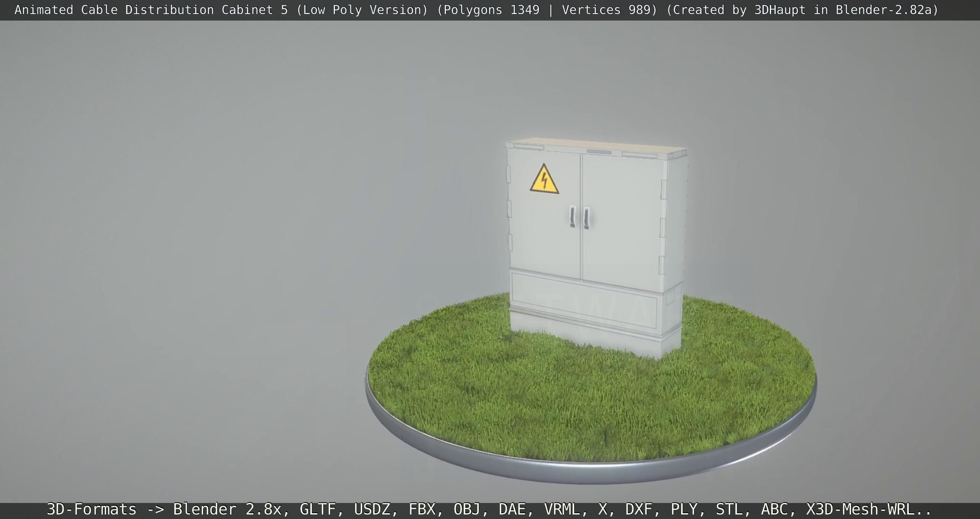The height and width of the screenshot is (519, 980).
Task: Click the right door handle of the cabinet
Action: point(587,219)
